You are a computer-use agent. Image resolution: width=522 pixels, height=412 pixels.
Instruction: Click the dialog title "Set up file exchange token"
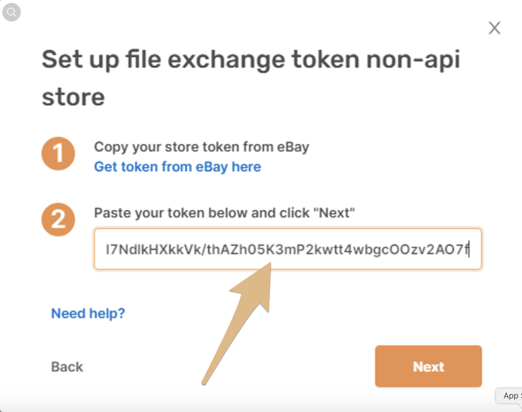point(201,60)
